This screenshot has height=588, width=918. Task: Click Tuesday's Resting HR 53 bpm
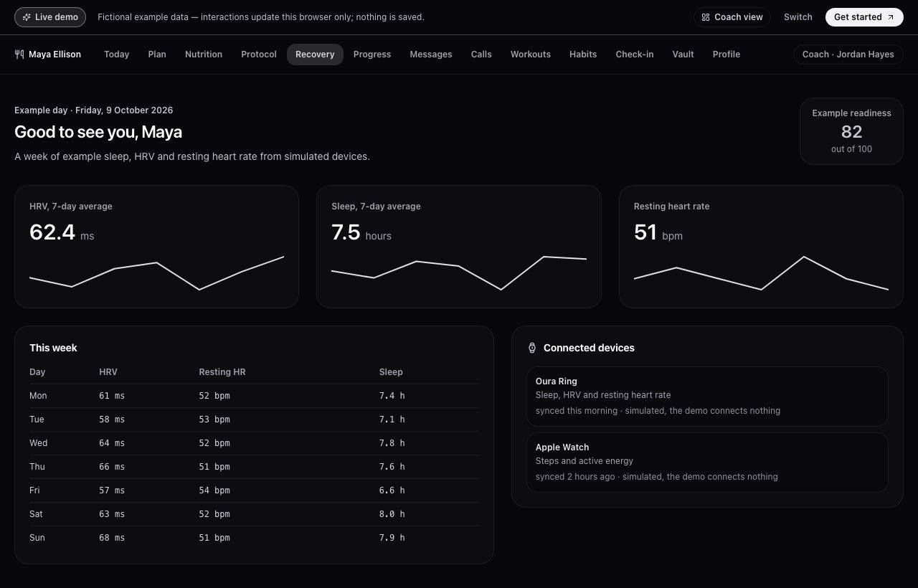pyautogui.click(x=214, y=419)
